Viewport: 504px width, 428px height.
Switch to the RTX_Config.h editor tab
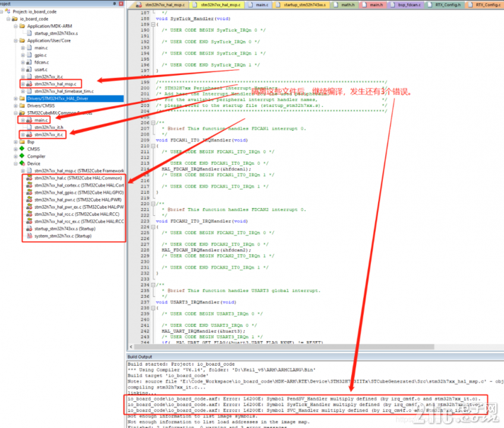coord(445,5)
